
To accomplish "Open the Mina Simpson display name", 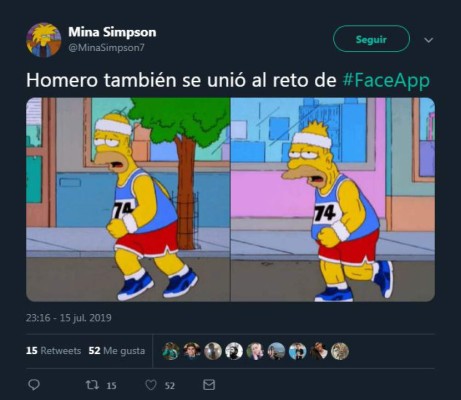I will pos(112,32).
